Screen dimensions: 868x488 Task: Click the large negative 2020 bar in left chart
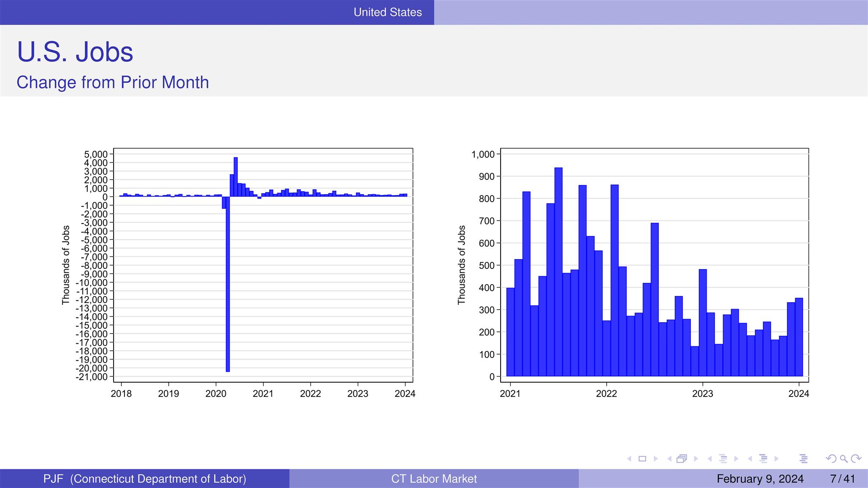point(228,284)
